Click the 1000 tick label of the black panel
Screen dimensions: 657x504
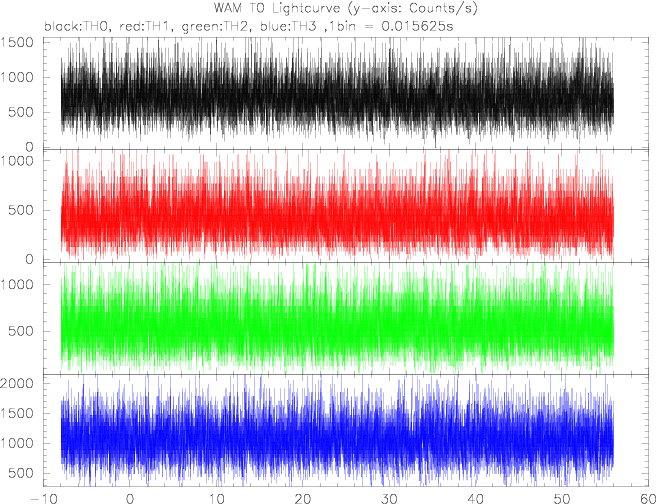17,78
